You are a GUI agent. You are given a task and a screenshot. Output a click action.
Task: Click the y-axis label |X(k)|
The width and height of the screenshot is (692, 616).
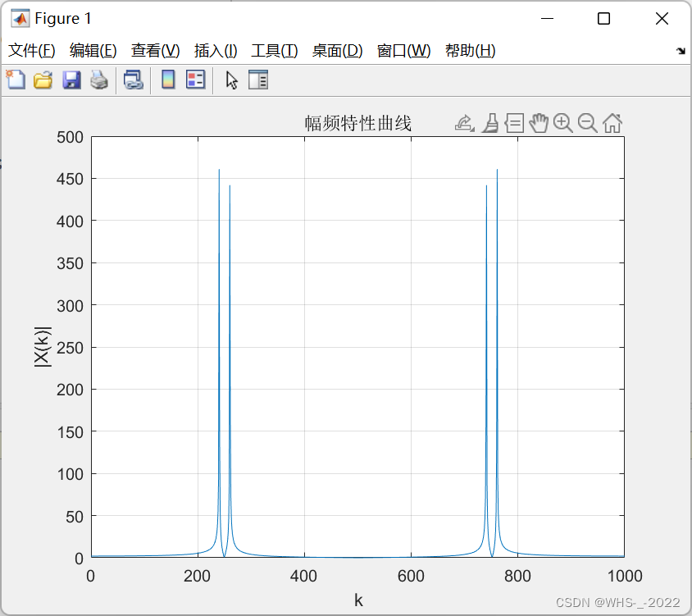tap(43, 347)
